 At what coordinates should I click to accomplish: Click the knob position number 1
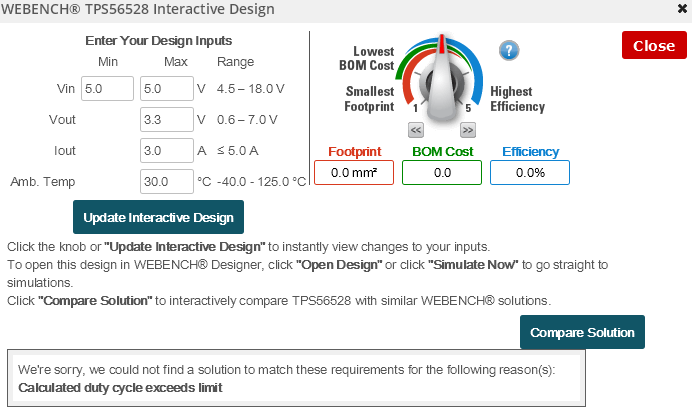tap(415, 108)
